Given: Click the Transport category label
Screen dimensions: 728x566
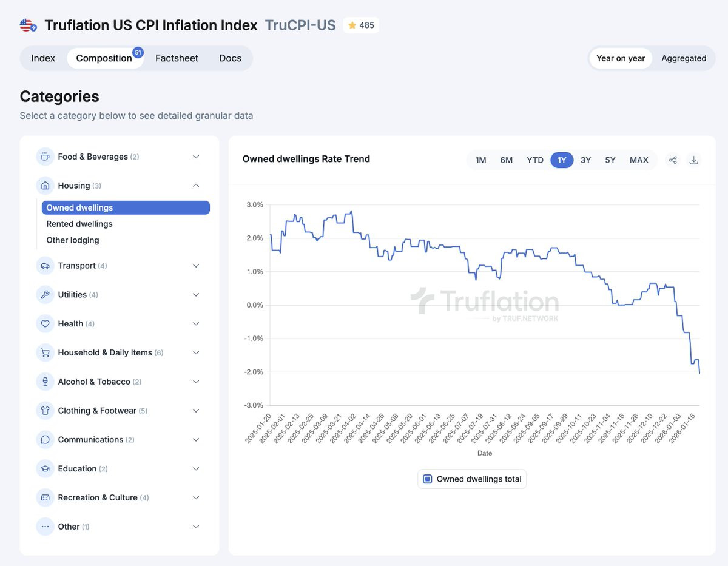Looking at the screenshot, I should point(77,266).
